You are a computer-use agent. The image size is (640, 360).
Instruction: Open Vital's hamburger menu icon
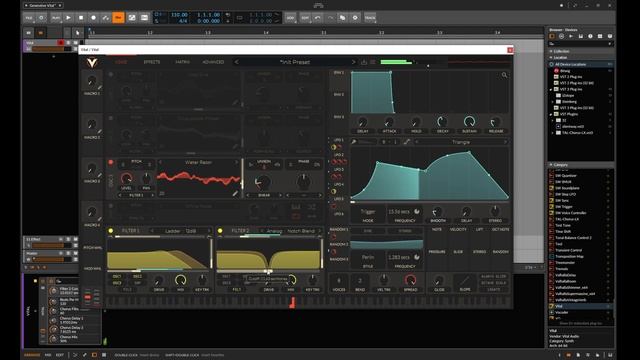click(373, 62)
